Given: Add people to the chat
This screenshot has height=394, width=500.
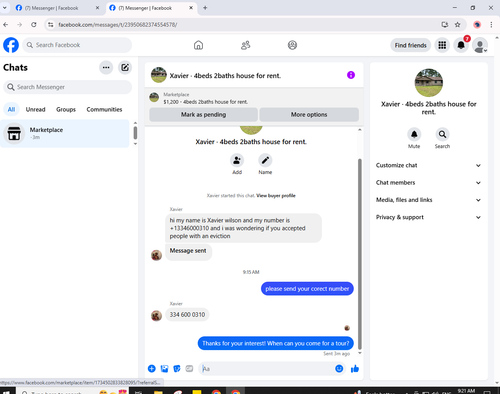Looking at the screenshot, I should click(237, 161).
